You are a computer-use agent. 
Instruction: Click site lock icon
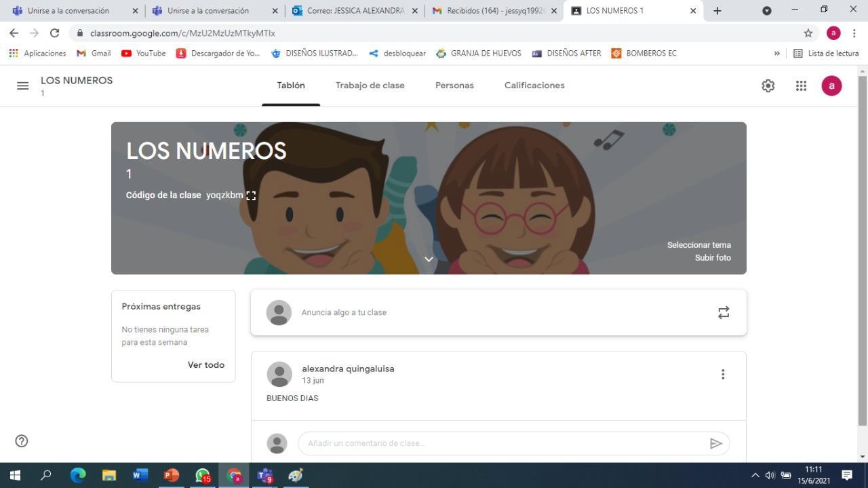(x=80, y=33)
